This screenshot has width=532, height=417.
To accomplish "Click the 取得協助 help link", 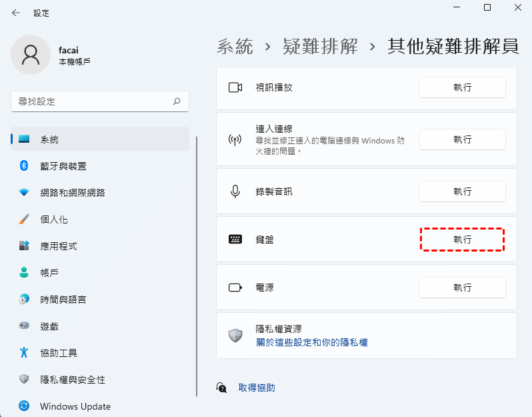I will tap(256, 388).
